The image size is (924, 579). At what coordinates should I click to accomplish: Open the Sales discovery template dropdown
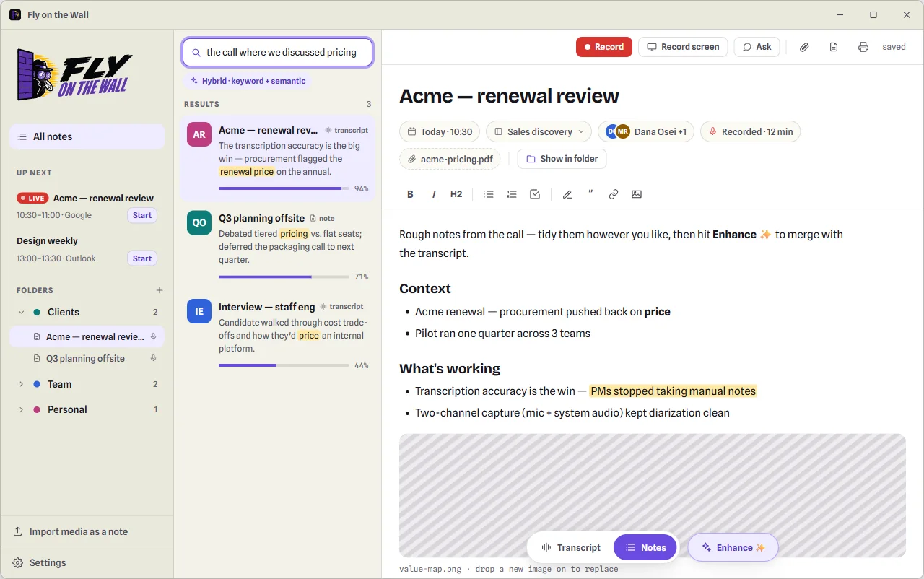[539, 131]
